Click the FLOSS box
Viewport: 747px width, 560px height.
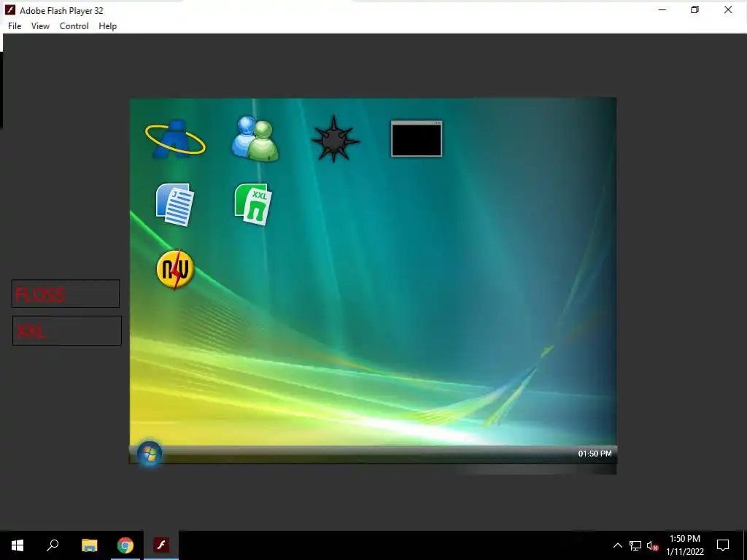(66, 294)
